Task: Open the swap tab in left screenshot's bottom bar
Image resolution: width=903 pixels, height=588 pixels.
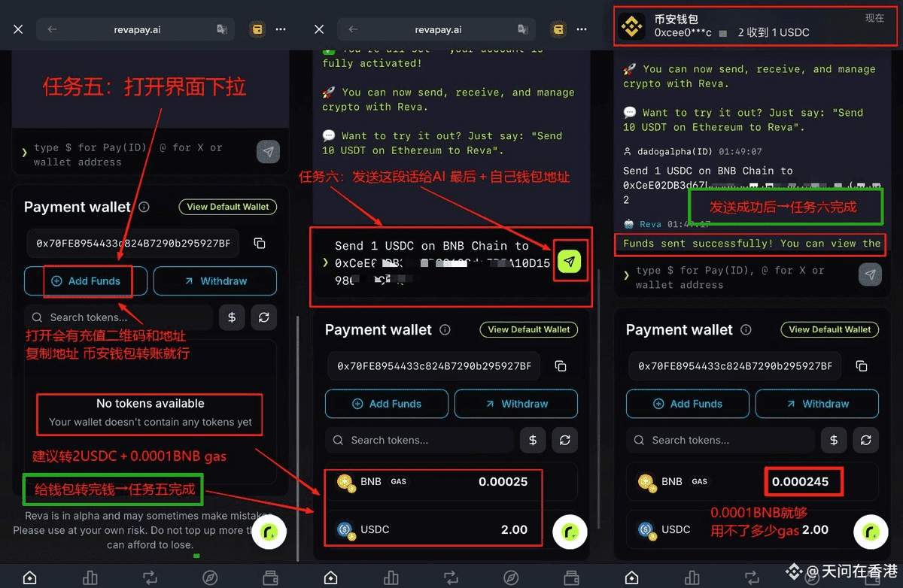Action: pyautogui.click(x=150, y=577)
